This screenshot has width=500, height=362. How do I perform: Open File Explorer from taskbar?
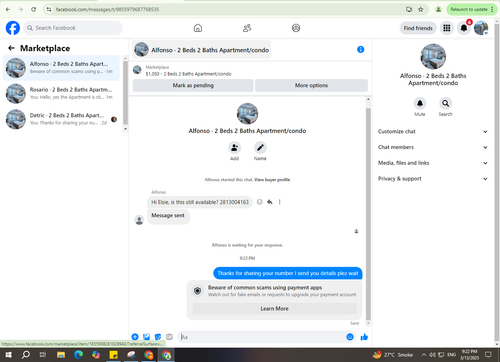click(61, 355)
